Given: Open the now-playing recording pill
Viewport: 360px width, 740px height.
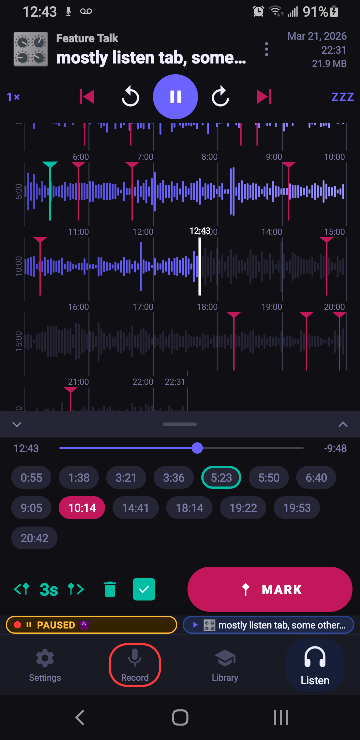Looking at the screenshot, I should [x=268, y=625].
